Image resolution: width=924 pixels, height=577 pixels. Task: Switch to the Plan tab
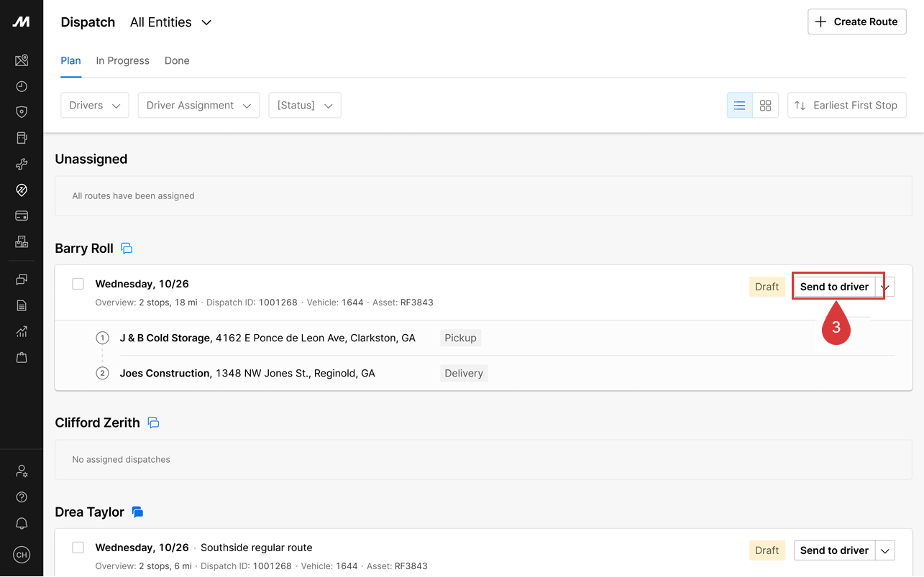(x=70, y=61)
